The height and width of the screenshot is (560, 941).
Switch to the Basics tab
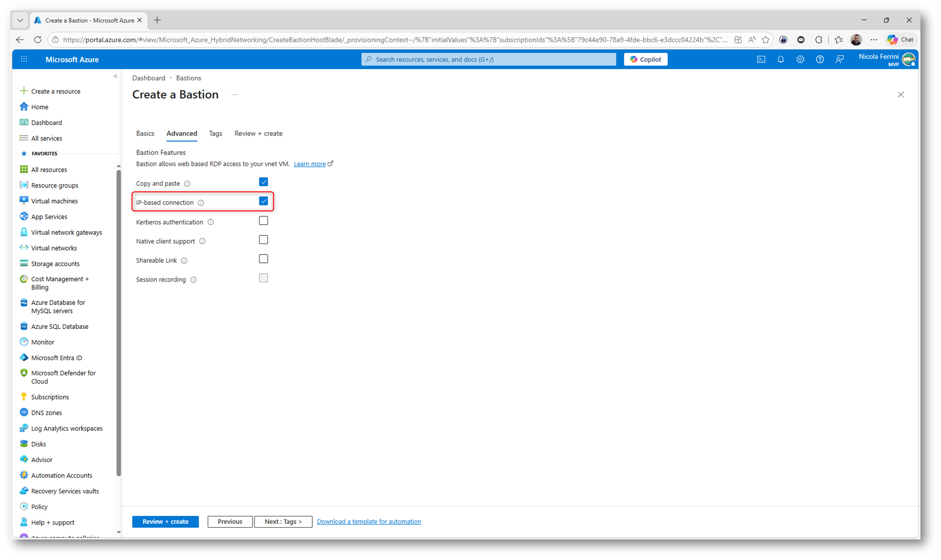coord(145,133)
